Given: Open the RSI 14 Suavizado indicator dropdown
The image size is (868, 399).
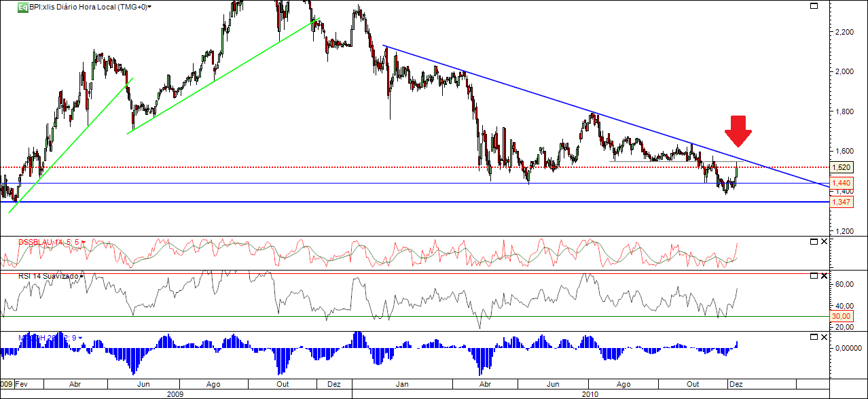Looking at the screenshot, I should [x=82, y=276].
